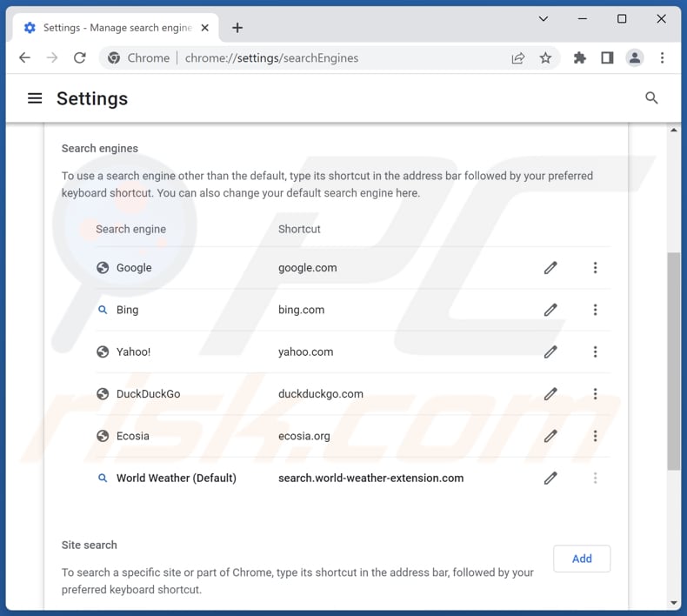Viewport: 687px width, 616px height.
Task: Select the Ecosia row name
Action: (x=133, y=436)
